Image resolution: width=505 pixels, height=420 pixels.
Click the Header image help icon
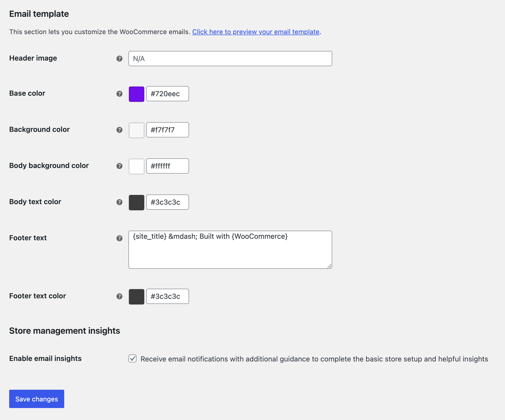(x=119, y=59)
